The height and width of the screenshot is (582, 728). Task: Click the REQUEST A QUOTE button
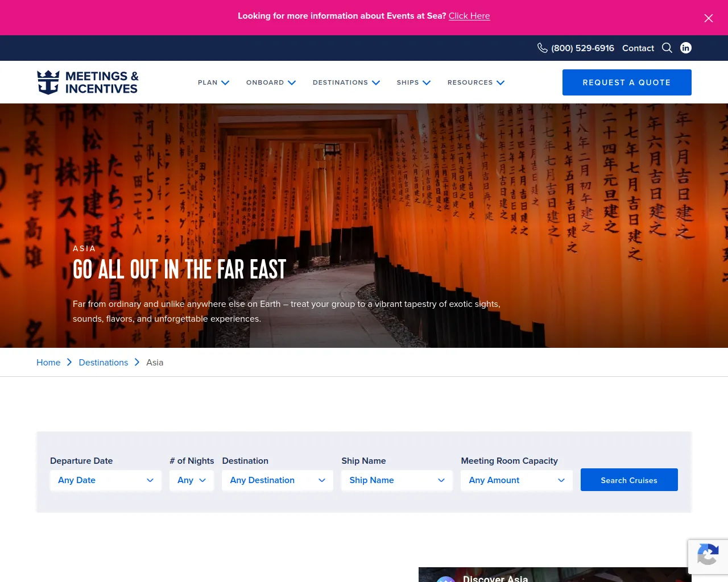tap(627, 82)
